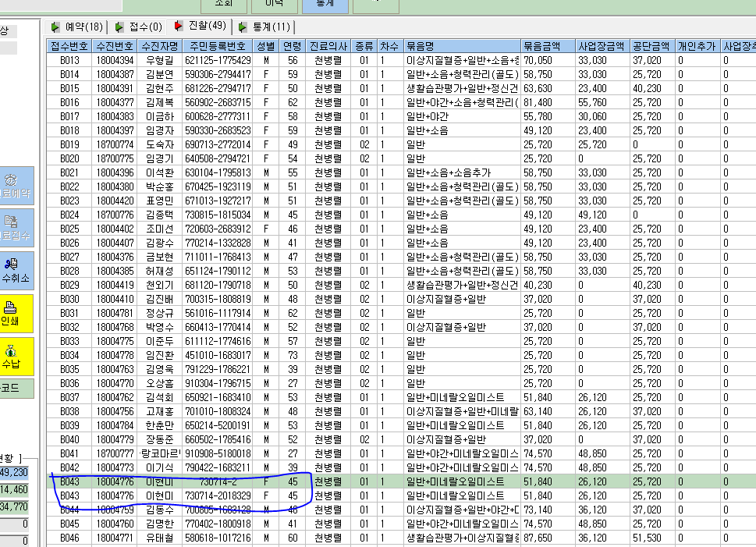This screenshot has height=547, width=756.
Task: Switch to the 접수(0) tab
Action: click(x=139, y=27)
